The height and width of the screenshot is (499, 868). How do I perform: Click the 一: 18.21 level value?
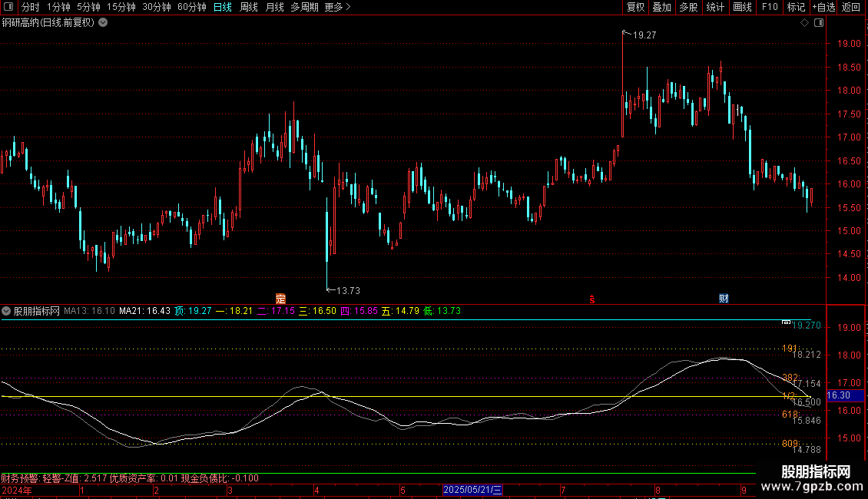pyautogui.click(x=234, y=311)
